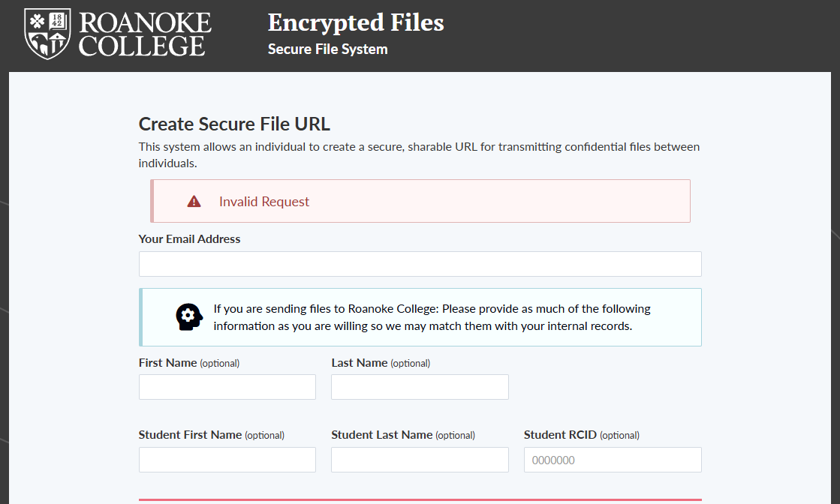840x504 pixels.
Task: Click the Secure File System subtitle
Action: pyautogui.click(x=327, y=49)
